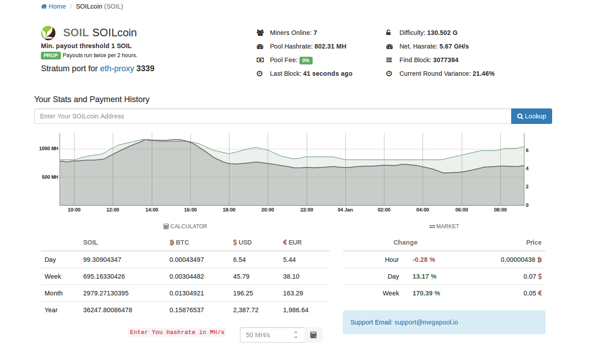Click the chart at the 04 Jan label
The height and width of the screenshot is (364, 613).
345,210
